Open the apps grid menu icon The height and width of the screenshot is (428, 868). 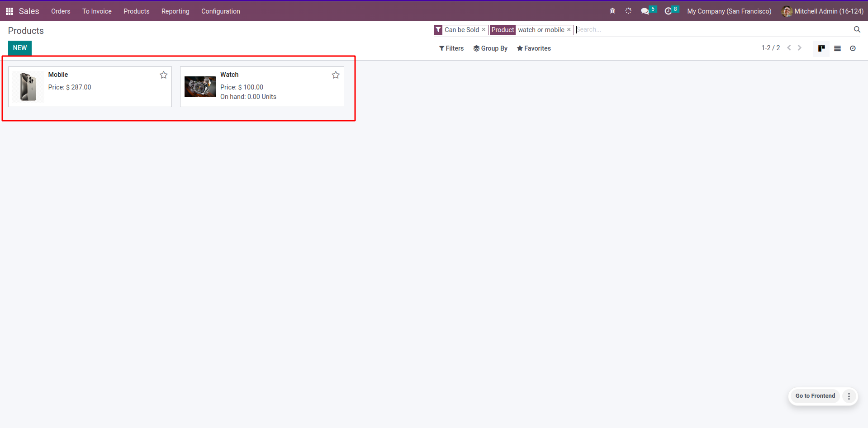9,11
